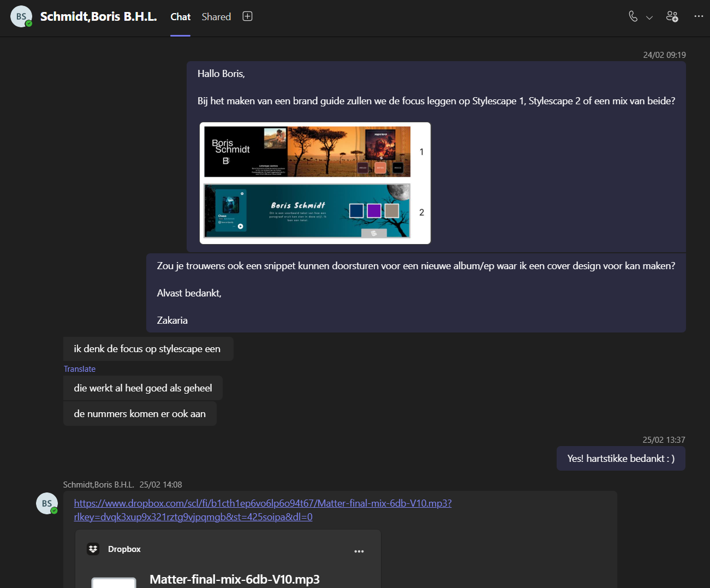Switch to the Shared tab
Screen dimensions: 710x588
(x=216, y=17)
